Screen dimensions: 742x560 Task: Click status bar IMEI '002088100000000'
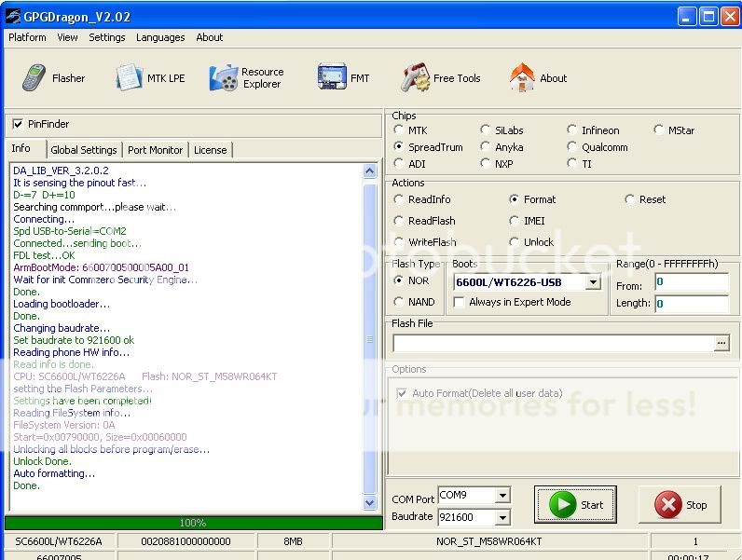(185, 541)
